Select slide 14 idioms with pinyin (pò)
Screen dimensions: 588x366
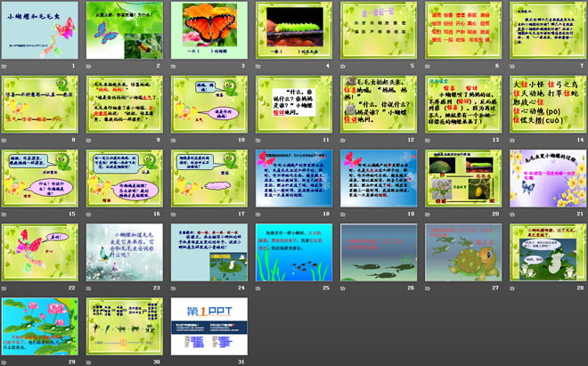click(x=548, y=104)
